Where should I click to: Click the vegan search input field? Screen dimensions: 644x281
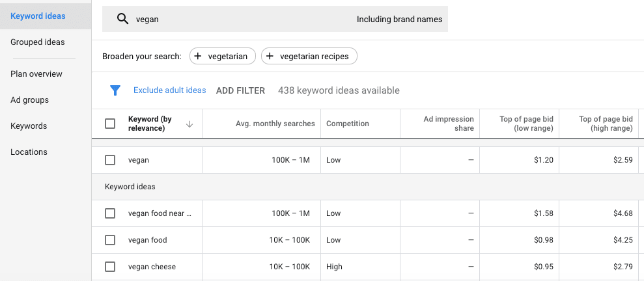[241, 20]
